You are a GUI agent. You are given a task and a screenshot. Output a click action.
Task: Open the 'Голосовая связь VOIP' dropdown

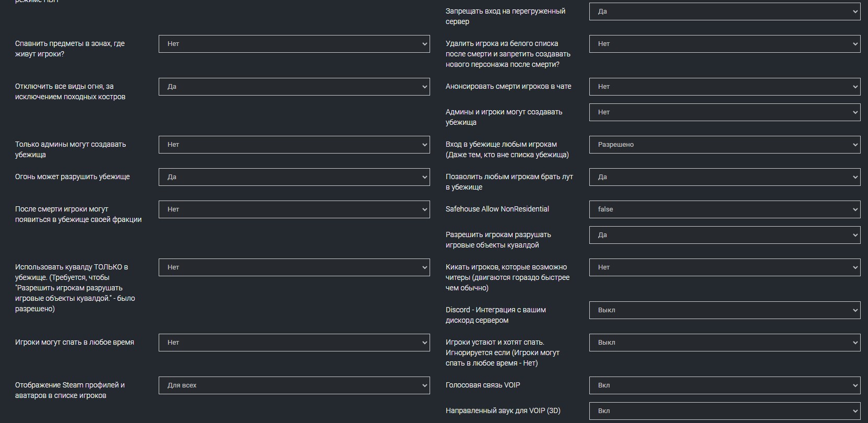pos(724,385)
